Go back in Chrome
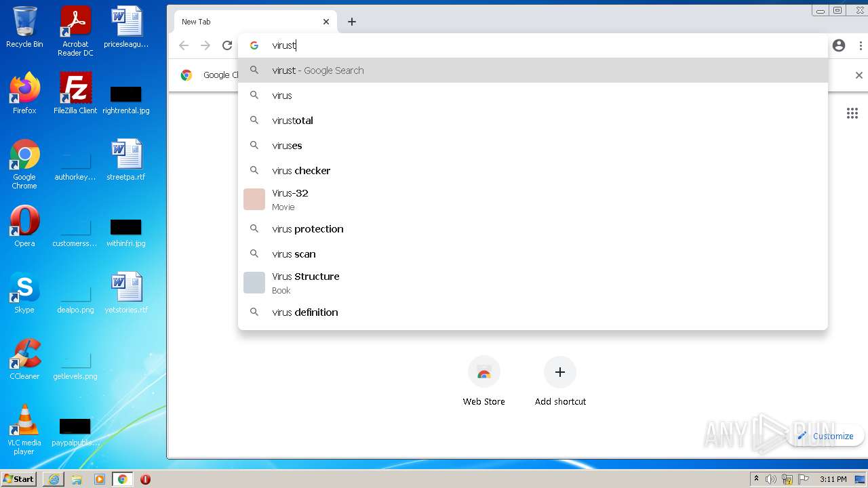Viewport: 868px width, 488px height. pos(184,45)
